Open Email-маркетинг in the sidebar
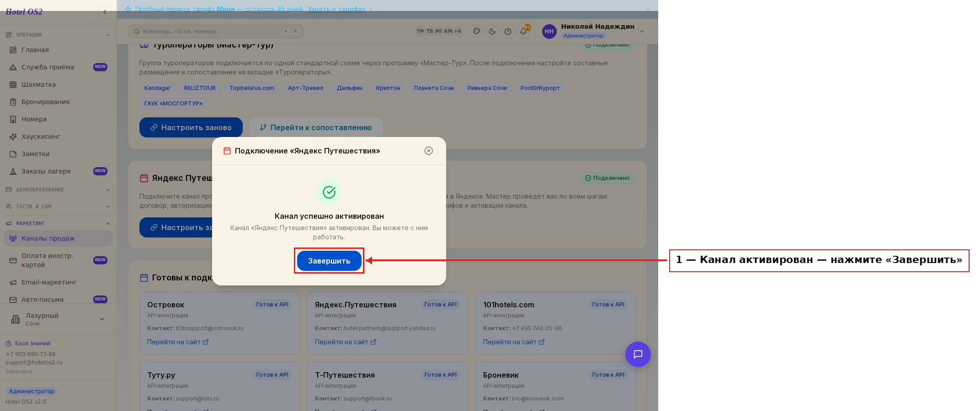Viewport: 980px width, 411px height. pyautogui.click(x=58, y=282)
